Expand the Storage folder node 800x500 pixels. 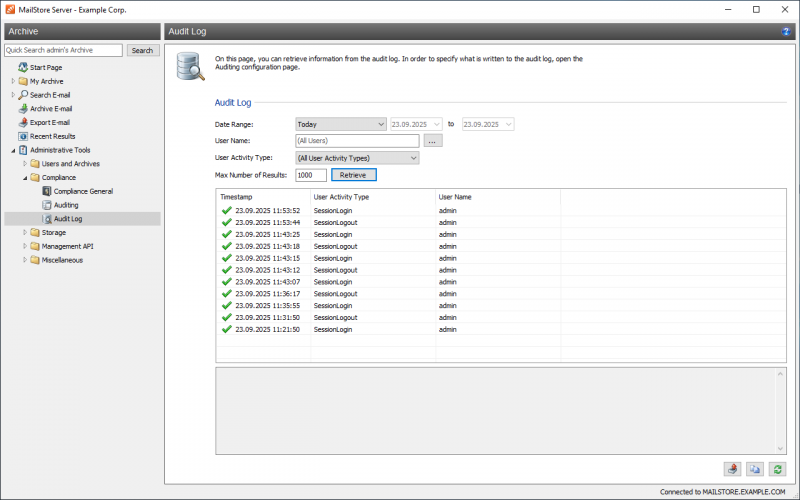tap(25, 232)
